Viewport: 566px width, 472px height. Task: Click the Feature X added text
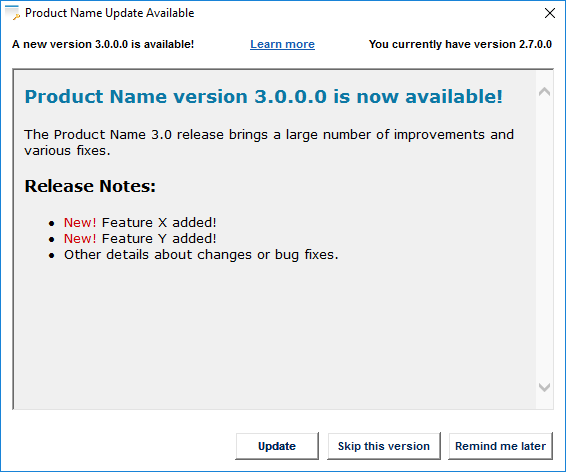159,223
